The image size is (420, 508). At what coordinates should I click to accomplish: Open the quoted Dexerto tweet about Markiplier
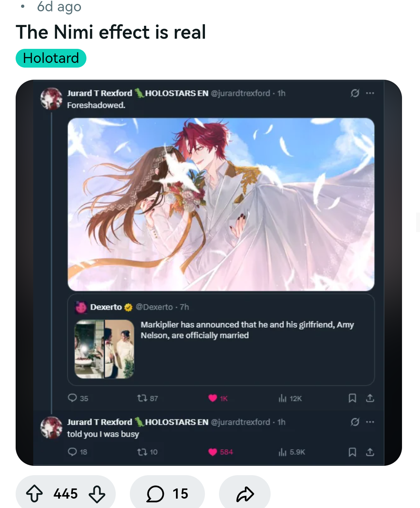(x=221, y=340)
